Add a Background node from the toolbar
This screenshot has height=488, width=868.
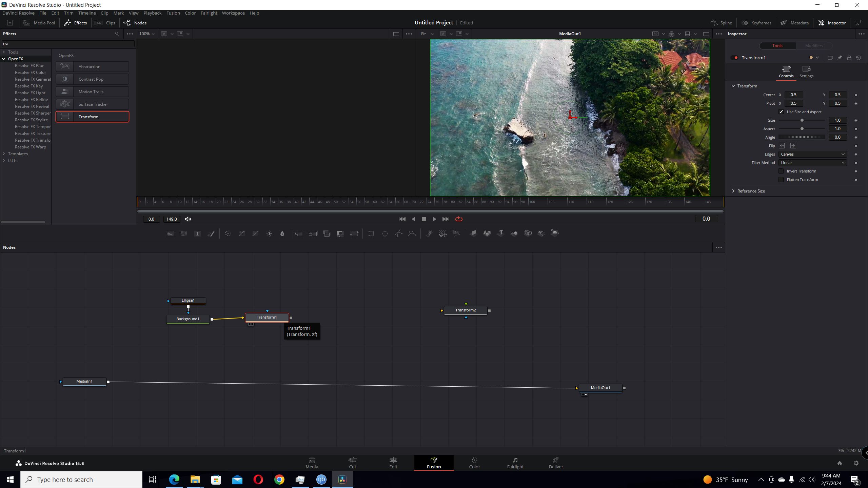pos(170,233)
